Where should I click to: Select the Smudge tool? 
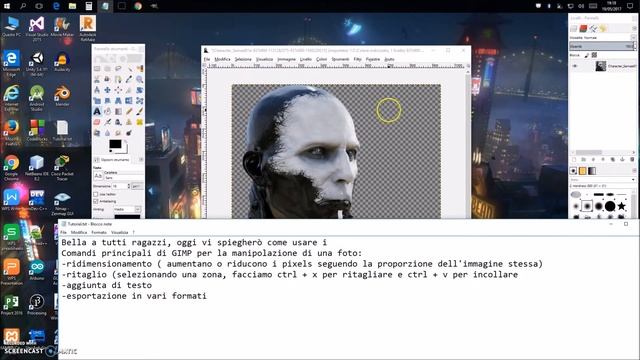pyautogui.click(x=118, y=133)
